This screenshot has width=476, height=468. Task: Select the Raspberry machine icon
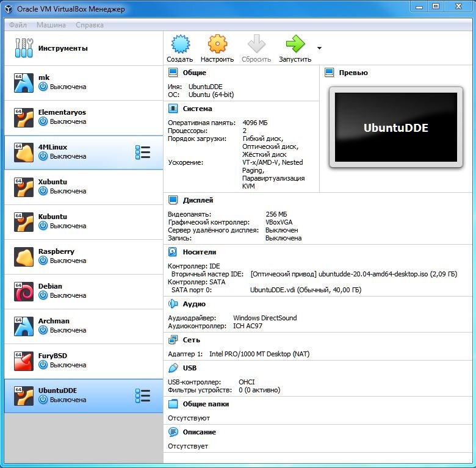coord(24,257)
